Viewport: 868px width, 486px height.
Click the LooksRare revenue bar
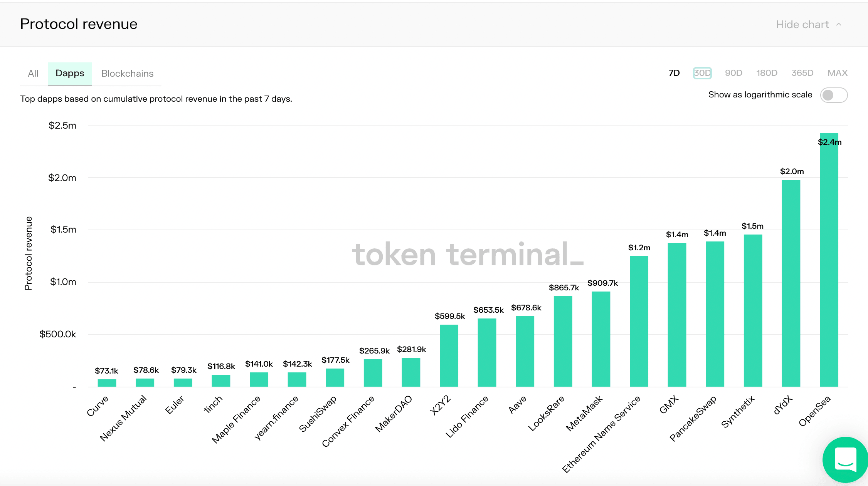563,341
